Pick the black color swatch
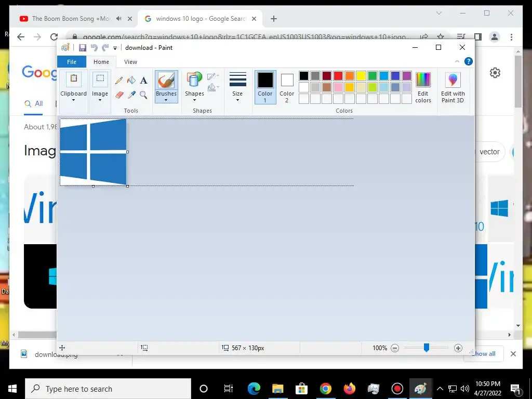 (x=303, y=76)
